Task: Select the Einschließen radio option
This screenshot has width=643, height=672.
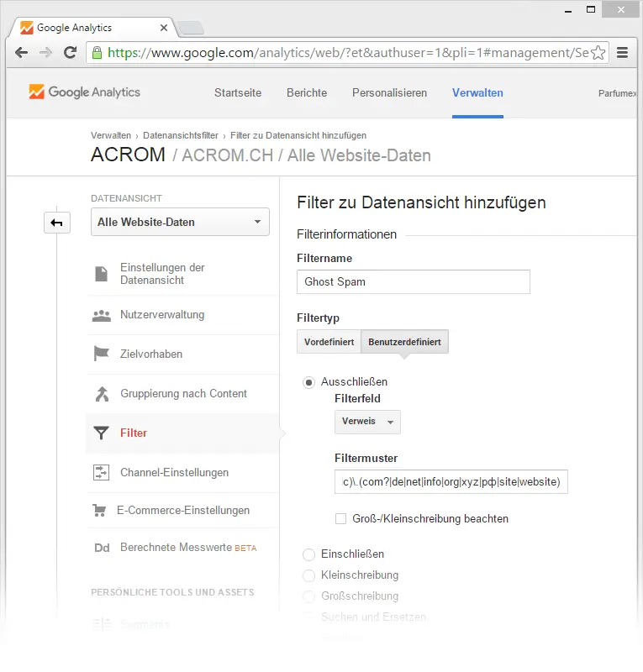Action: (308, 554)
